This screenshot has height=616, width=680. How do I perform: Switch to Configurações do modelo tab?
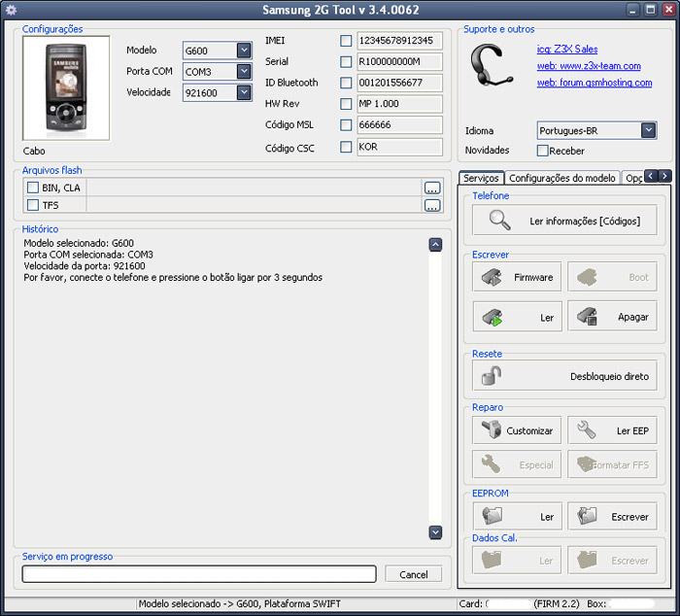(561, 179)
